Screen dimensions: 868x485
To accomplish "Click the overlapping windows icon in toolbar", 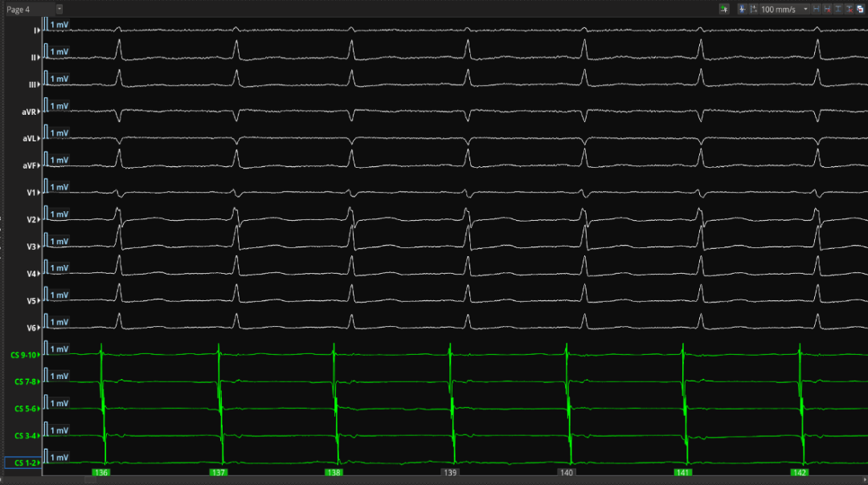I will coord(859,9).
